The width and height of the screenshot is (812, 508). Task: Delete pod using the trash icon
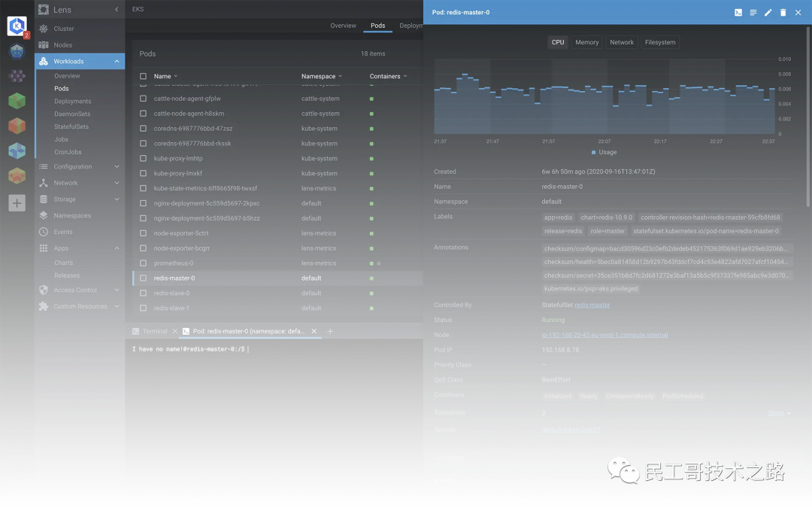783,13
